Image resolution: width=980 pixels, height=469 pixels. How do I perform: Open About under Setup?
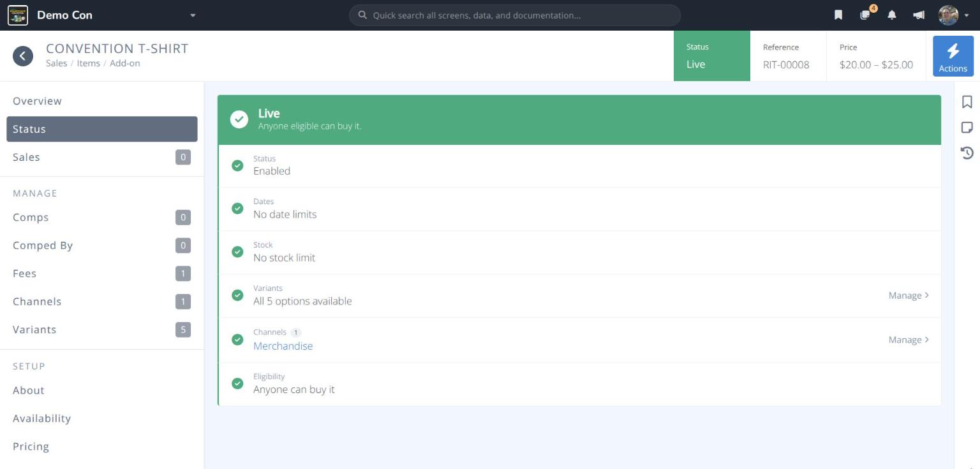[x=102, y=391]
